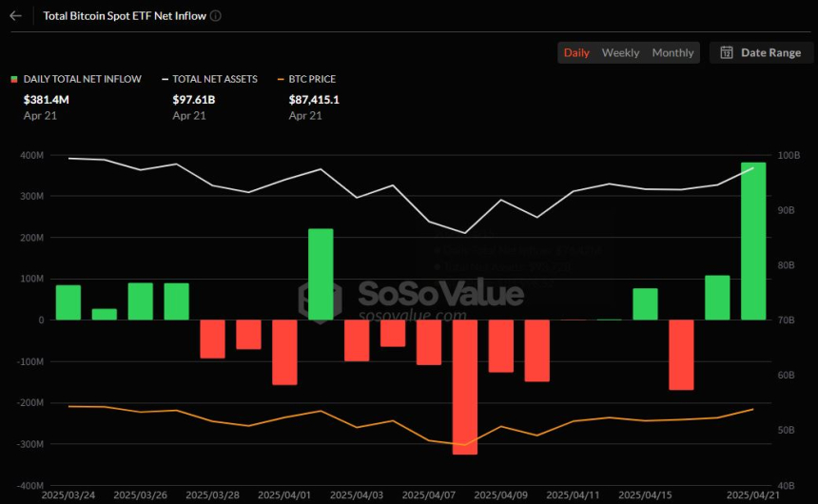Click the Total Bitcoin Spot ETF Net Inflow title
The width and height of the screenshot is (818, 504).
(x=124, y=16)
